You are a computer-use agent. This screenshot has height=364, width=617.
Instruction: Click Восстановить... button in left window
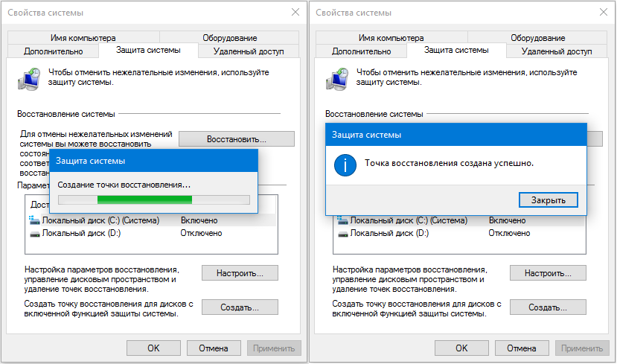(x=236, y=139)
